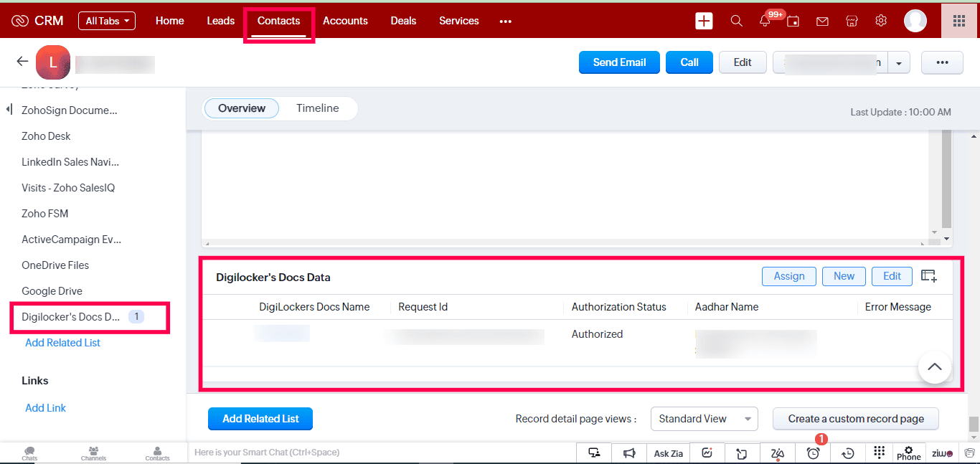The height and width of the screenshot is (464, 980).
Task: Click the Call button
Action: click(x=689, y=62)
